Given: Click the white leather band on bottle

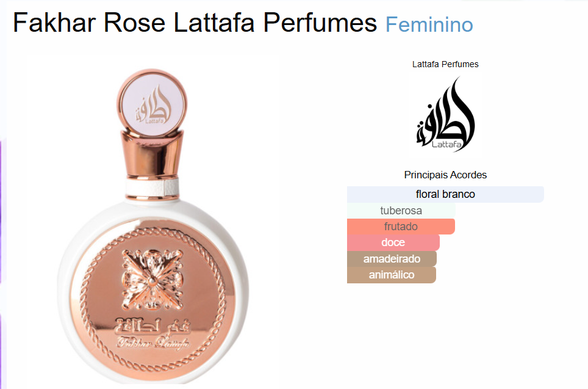Looking at the screenshot, I should (x=152, y=187).
